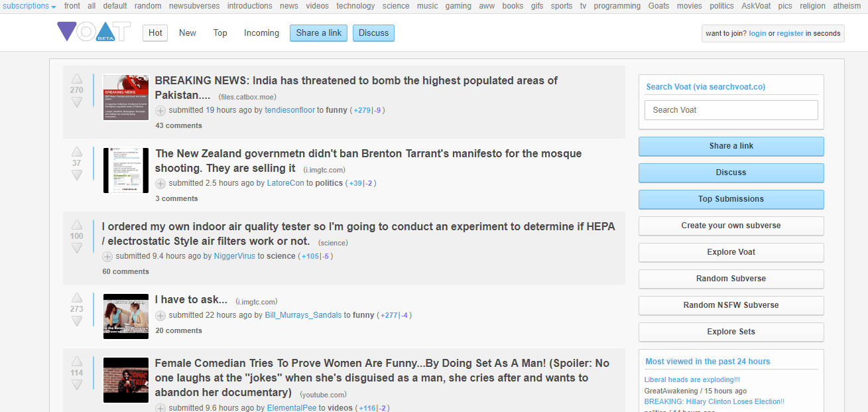Switch to the New tab
Image resolution: width=868 pixels, height=412 pixels.
pos(187,33)
